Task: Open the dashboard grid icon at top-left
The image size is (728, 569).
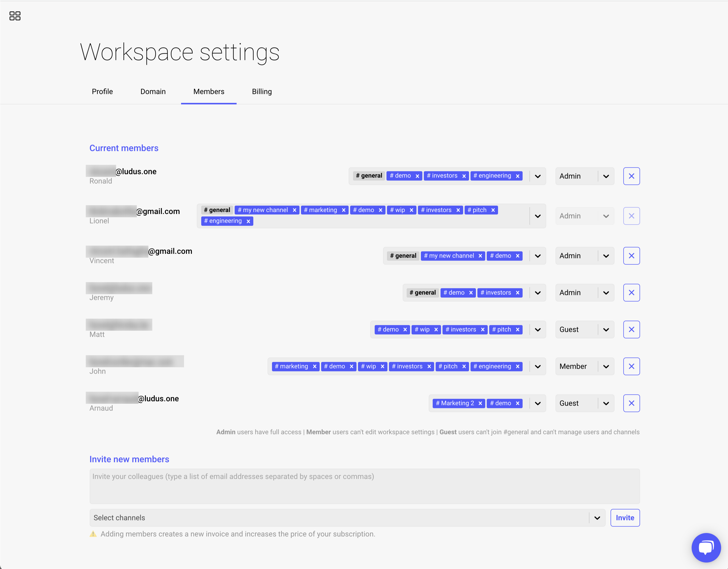Action: pyautogui.click(x=15, y=16)
